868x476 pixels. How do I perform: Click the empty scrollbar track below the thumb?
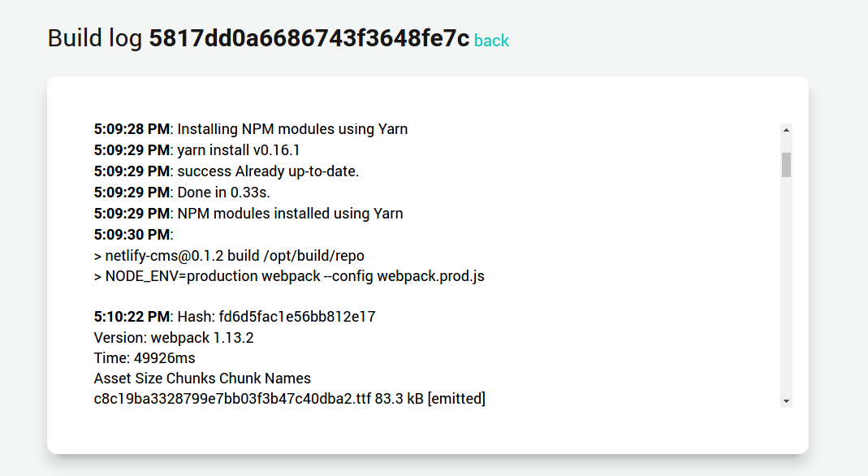[786, 284]
